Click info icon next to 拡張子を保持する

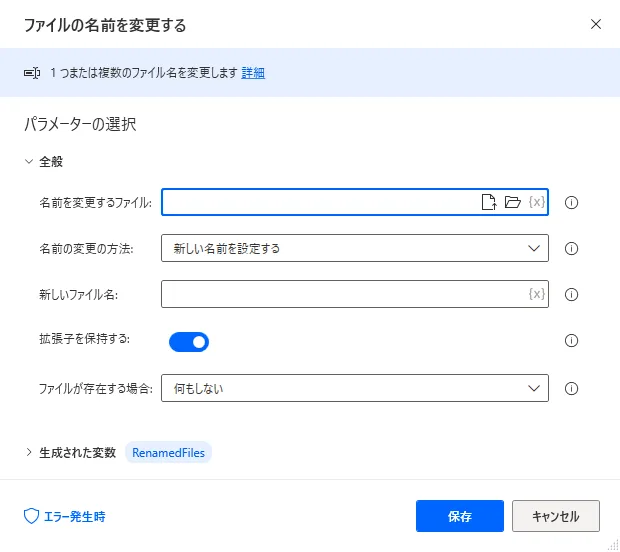[572, 341]
